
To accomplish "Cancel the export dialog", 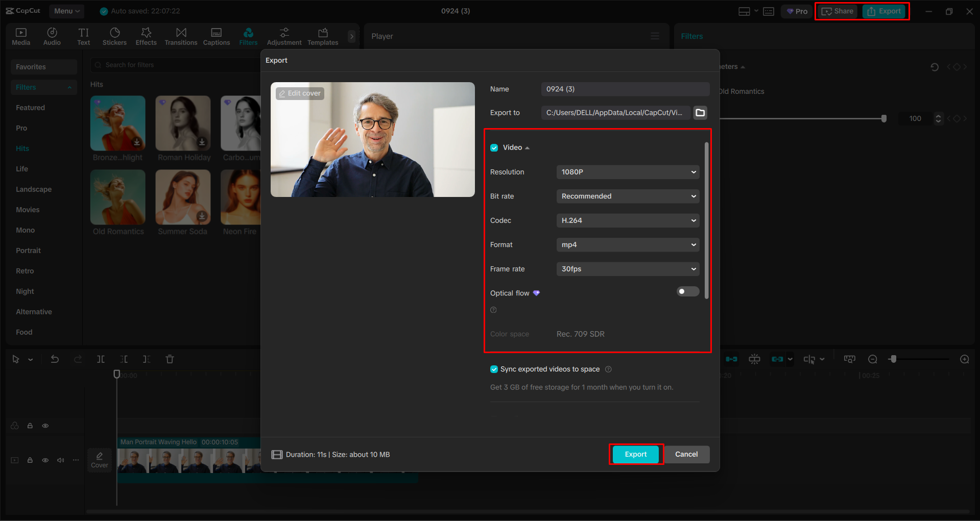I will pos(686,454).
